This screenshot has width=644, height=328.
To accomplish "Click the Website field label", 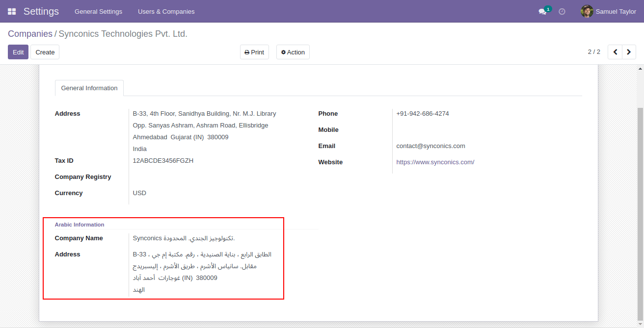I will pos(331,162).
